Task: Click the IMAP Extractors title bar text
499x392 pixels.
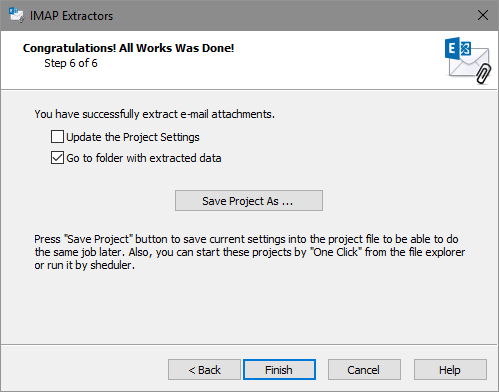Action: (x=71, y=16)
